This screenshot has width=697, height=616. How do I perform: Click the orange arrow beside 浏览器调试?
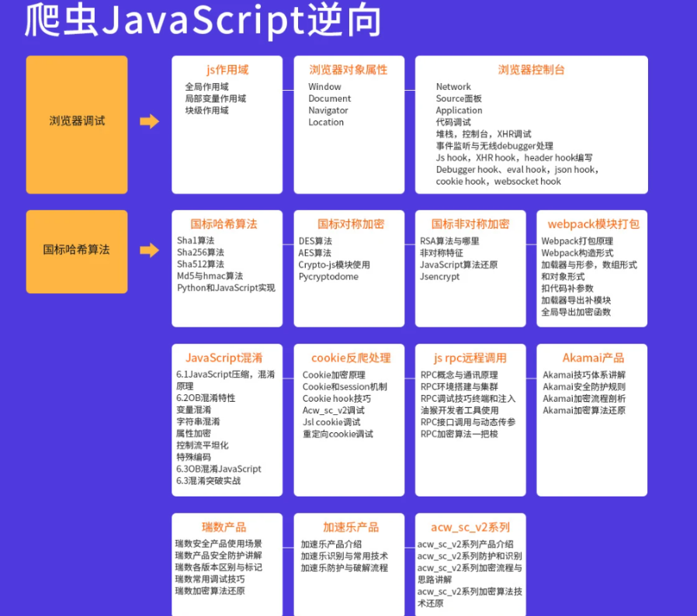[x=149, y=121]
